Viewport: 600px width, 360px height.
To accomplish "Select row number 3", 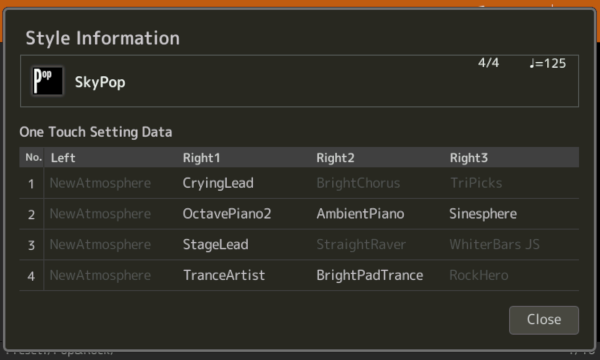I will (31, 245).
